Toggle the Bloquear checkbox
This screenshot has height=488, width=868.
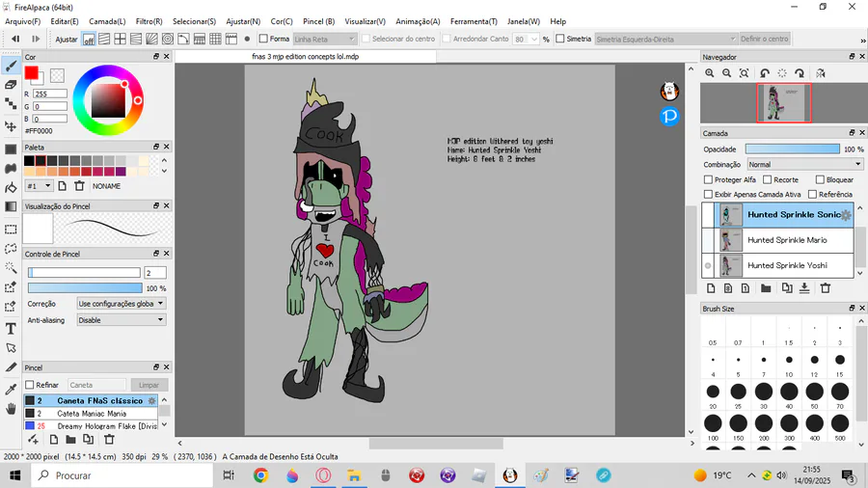(820, 179)
